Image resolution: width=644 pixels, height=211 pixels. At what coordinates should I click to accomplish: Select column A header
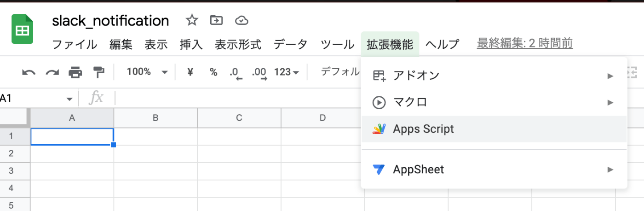tap(72, 118)
